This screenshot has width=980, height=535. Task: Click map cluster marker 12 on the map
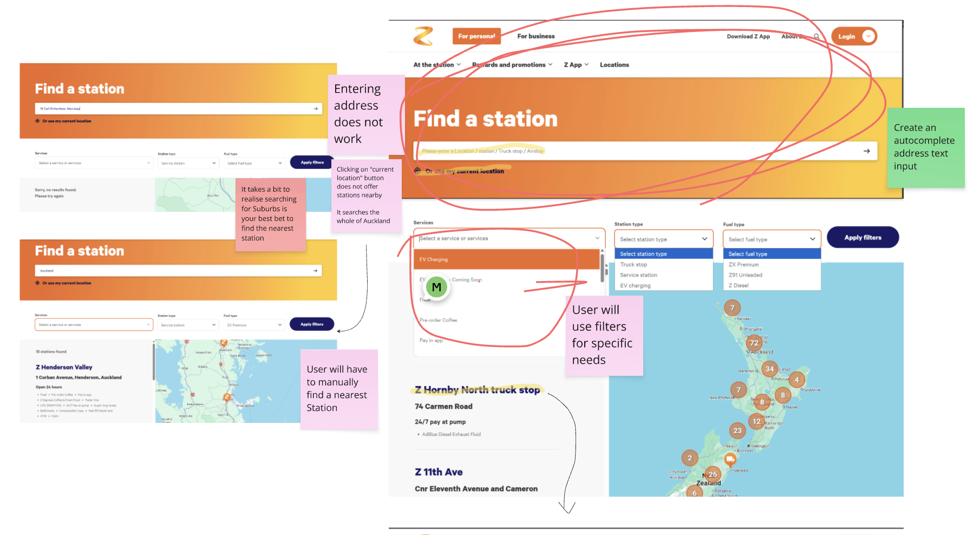[x=756, y=421]
